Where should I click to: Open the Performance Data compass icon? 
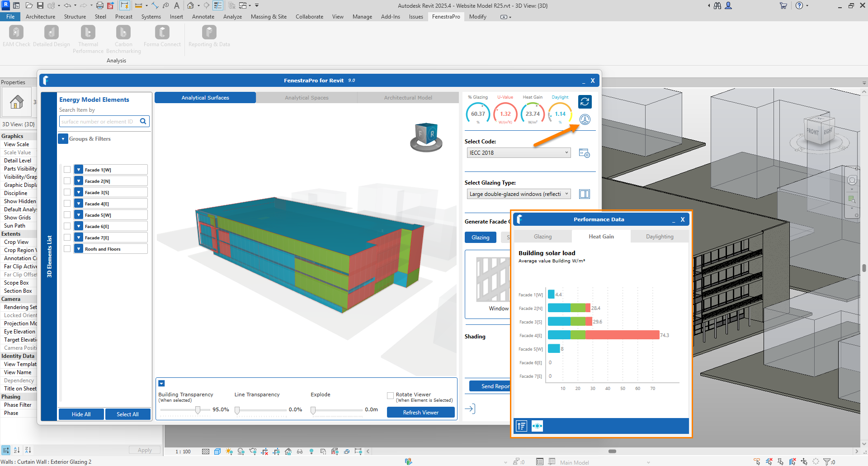pyautogui.click(x=585, y=120)
